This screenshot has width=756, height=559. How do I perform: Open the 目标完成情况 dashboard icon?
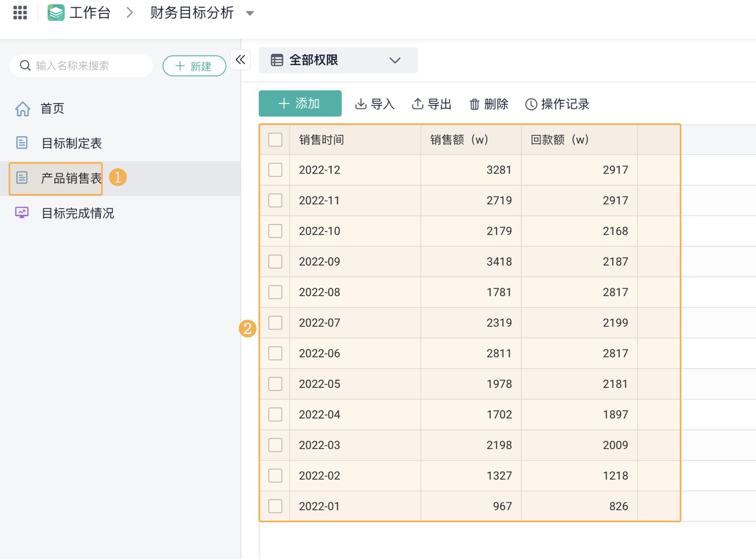pyautogui.click(x=22, y=213)
